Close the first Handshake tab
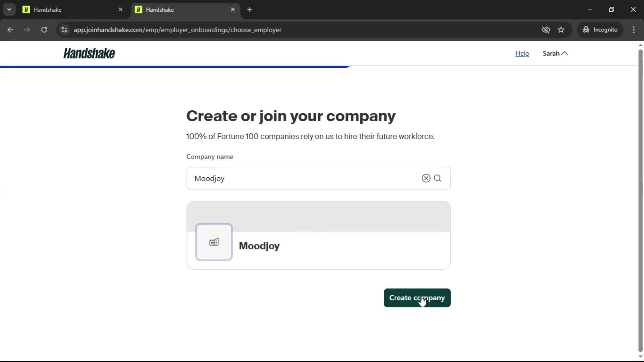Image resolution: width=644 pixels, height=362 pixels. [x=120, y=10]
